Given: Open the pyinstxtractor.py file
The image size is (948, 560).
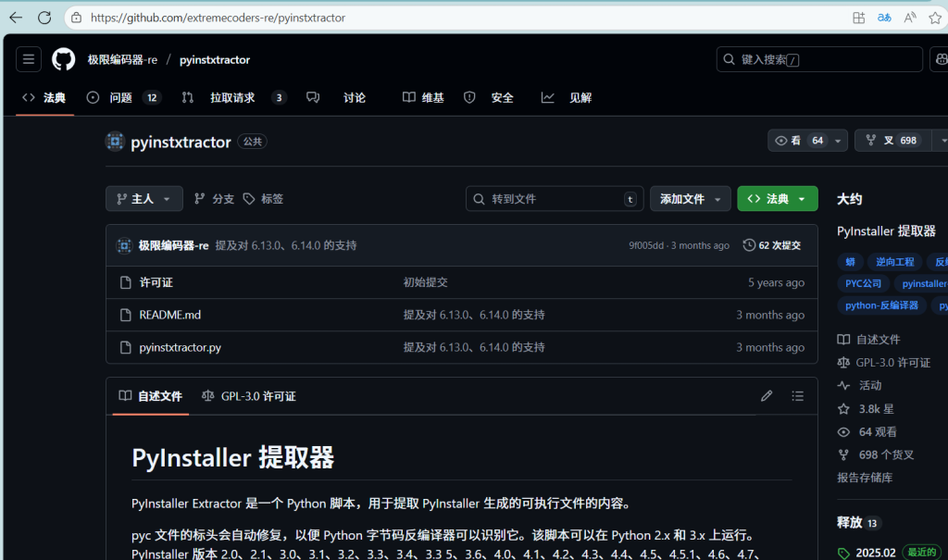Looking at the screenshot, I should pos(180,347).
